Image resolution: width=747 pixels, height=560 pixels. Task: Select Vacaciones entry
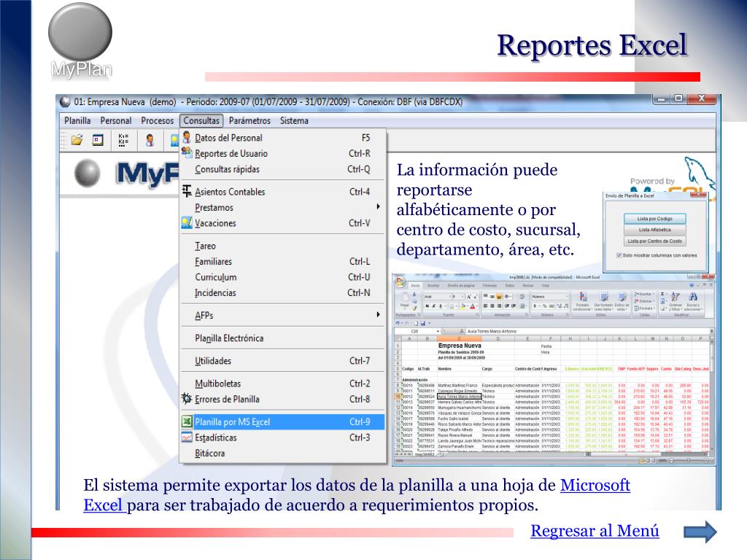pos(282,223)
